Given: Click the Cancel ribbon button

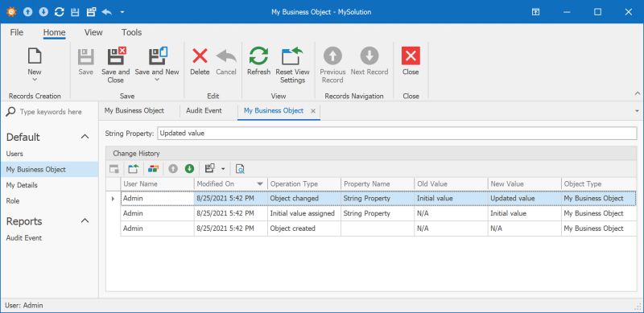Looking at the screenshot, I should [x=226, y=62].
